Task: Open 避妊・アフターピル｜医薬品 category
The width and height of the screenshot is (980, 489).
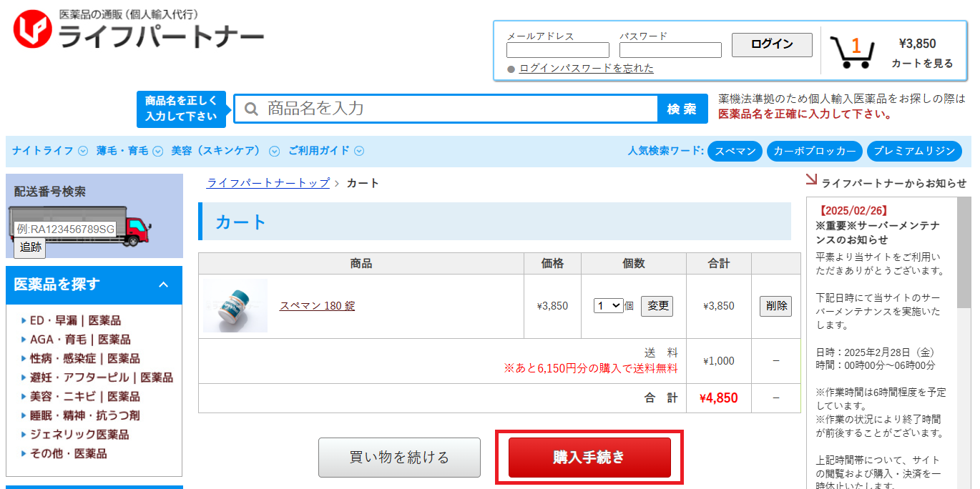Action: [x=101, y=377]
